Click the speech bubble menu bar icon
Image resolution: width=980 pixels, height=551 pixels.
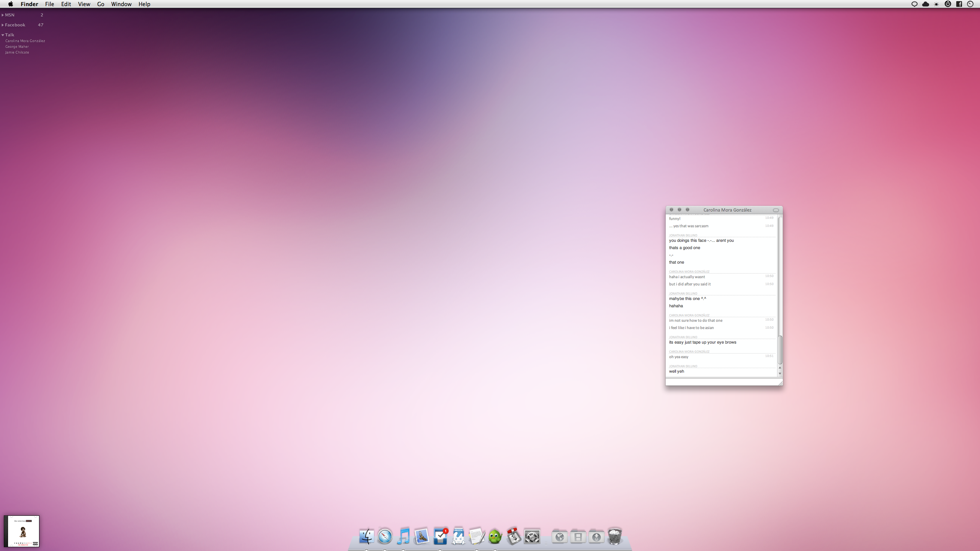coord(915,4)
